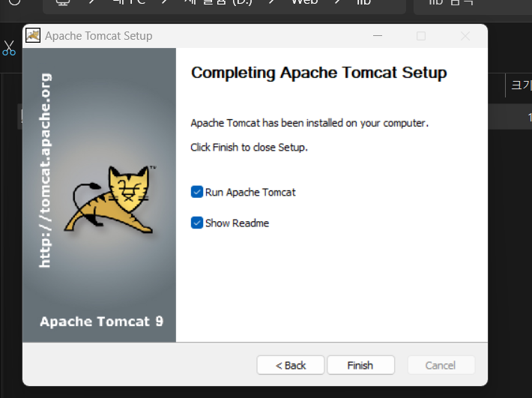The height and width of the screenshot is (398, 532).
Task: Uncheck the Run Apache Tomcat checkbox
Action: point(197,192)
